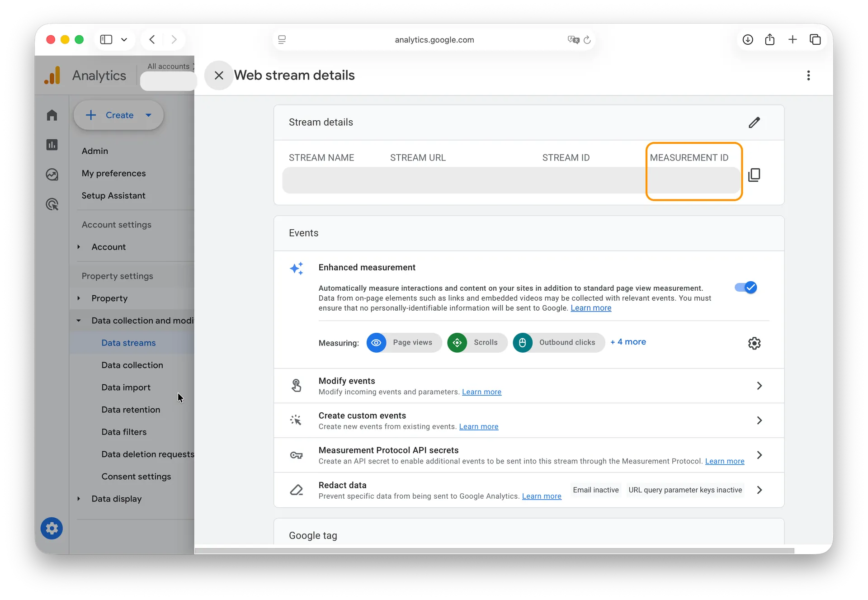Copy the Measurement ID
The height and width of the screenshot is (600, 868).
coord(755,175)
